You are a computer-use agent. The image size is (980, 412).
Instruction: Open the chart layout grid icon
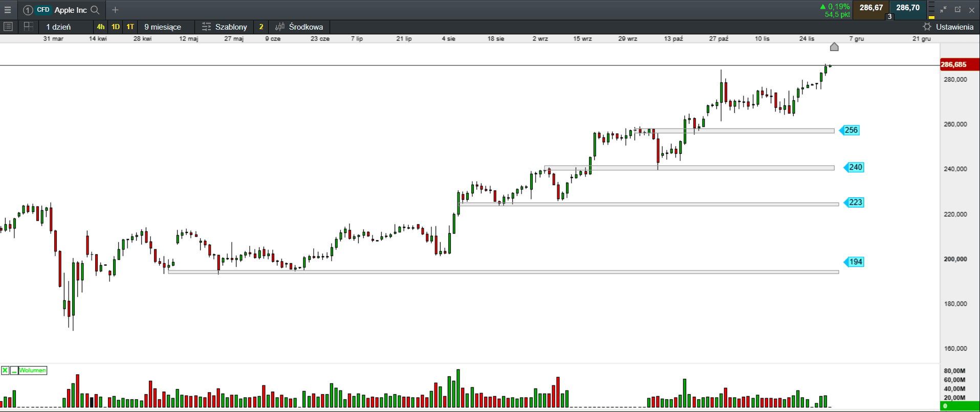coord(28,27)
